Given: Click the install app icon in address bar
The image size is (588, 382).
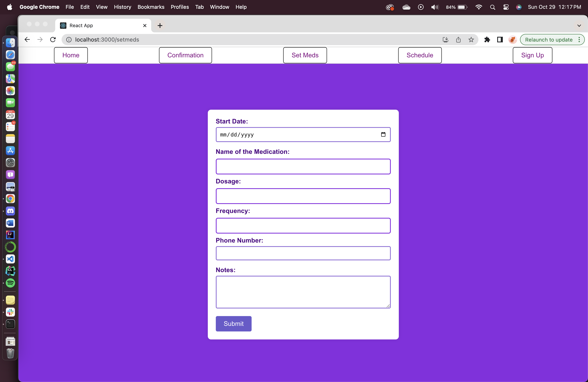Looking at the screenshot, I should [445, 40].
